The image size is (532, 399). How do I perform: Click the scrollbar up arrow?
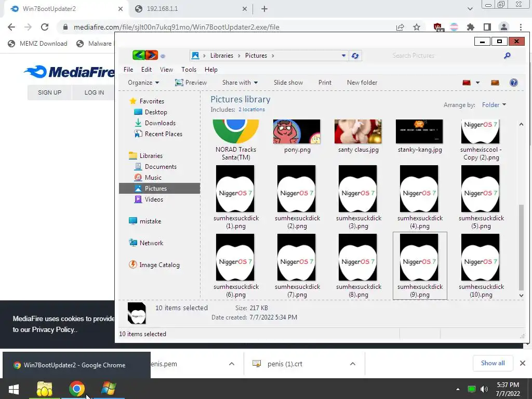point(521,124)
